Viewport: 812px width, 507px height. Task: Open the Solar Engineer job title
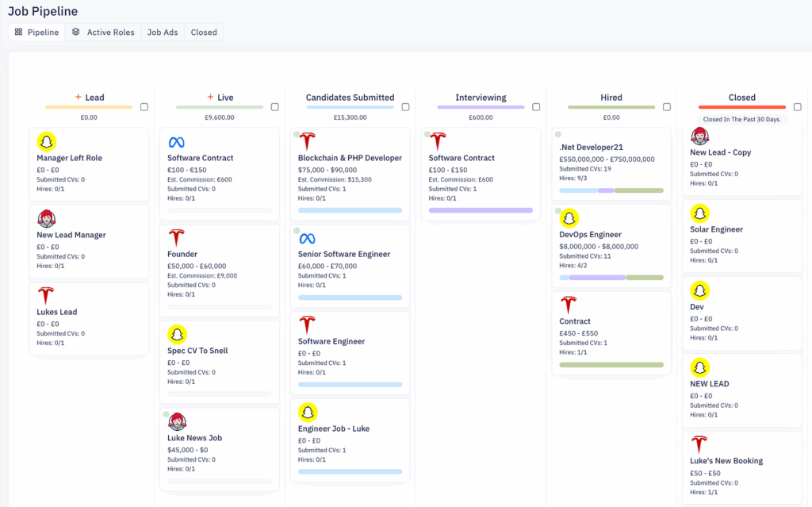click(x=716, y=229)
